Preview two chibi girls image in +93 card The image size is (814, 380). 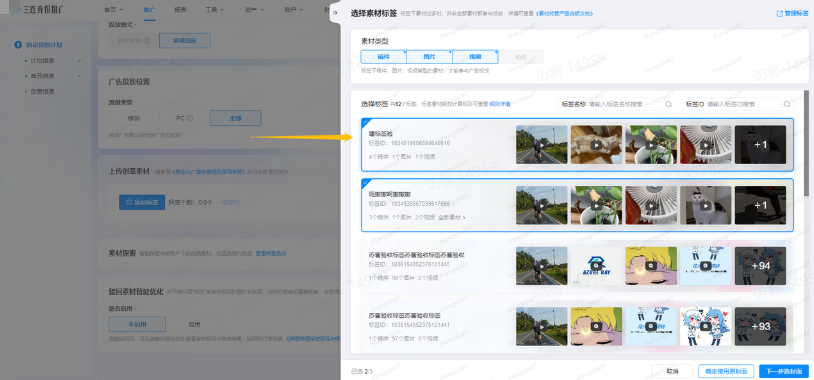(706, 327)
